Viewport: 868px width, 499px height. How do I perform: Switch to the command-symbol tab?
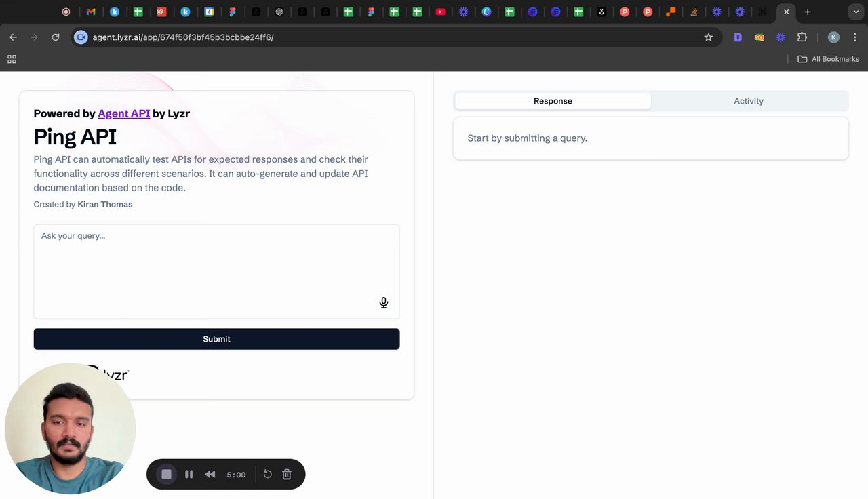pos(763,12)
